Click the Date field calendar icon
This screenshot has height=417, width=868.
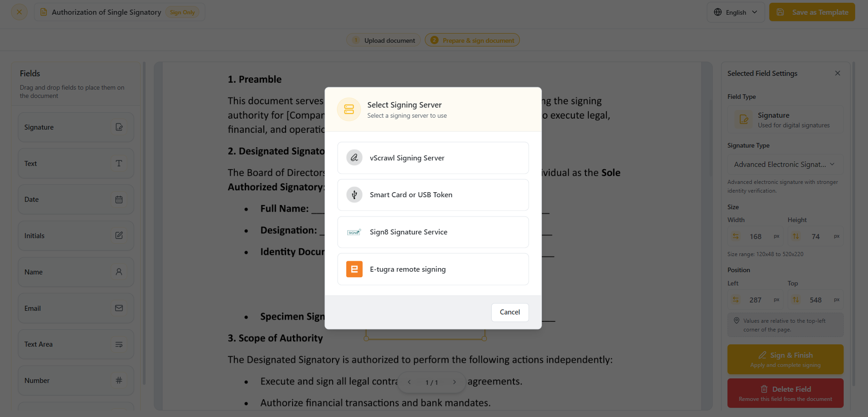(x=119, y=200)
